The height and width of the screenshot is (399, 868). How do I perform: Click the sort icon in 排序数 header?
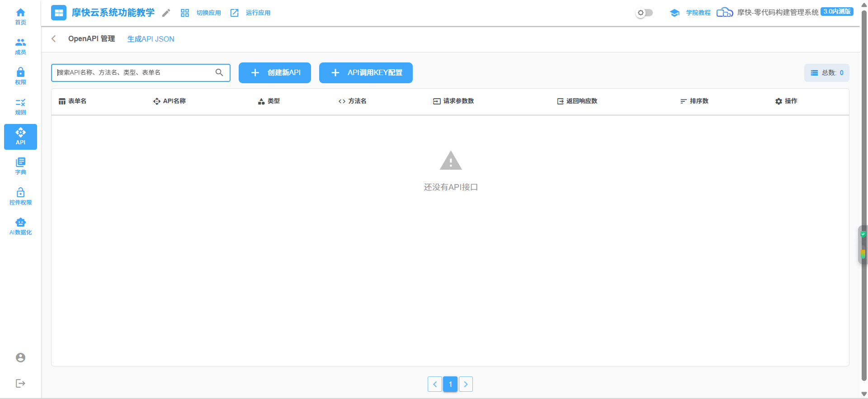(x=684, y=101)
